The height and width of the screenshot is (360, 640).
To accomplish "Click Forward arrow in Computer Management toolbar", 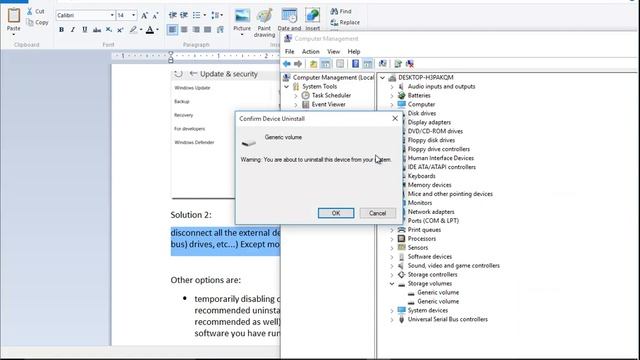I will (x=298, y=64).
